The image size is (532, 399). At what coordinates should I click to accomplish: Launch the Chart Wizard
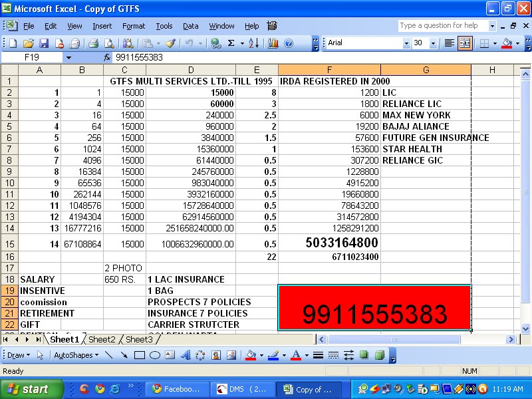tap(273, 43)
